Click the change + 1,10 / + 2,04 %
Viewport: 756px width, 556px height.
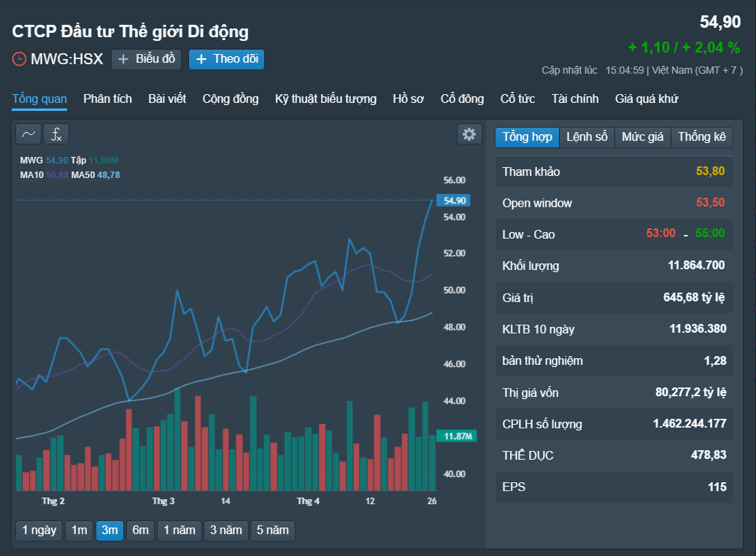pos(684,47)
